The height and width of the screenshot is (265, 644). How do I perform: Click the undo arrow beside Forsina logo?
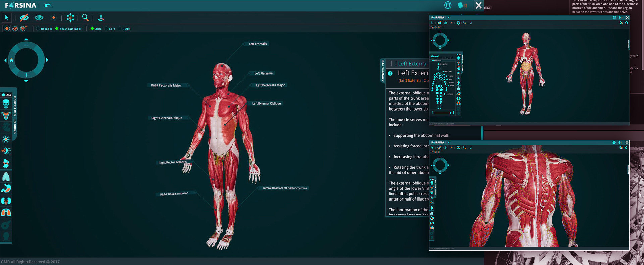(48, 5)
